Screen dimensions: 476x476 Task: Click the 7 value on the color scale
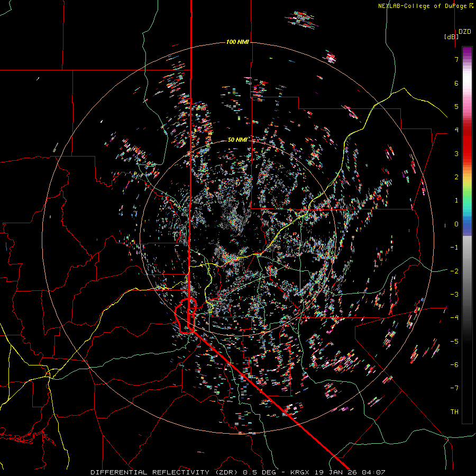456,59
